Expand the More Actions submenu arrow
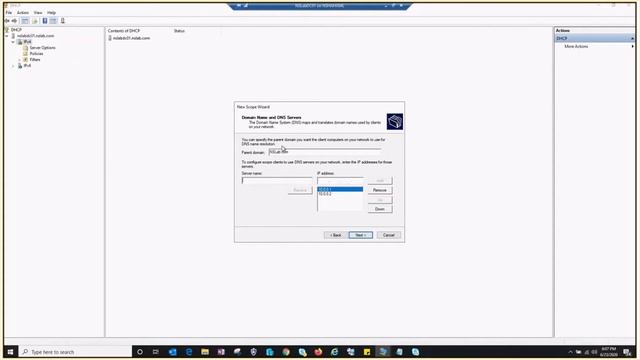Screen dimensions: 640x360 632,47
